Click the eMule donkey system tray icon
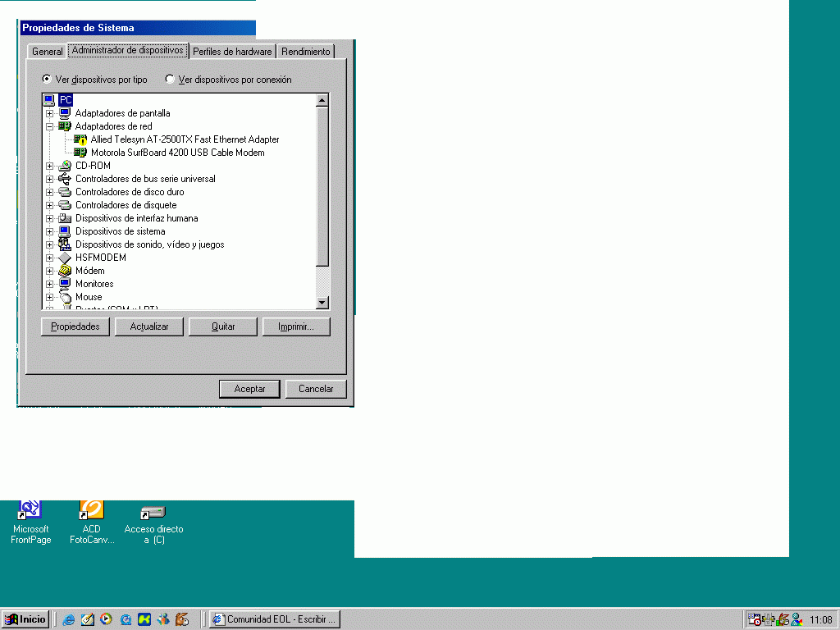840x630 pixels. [x=783, y=619]
